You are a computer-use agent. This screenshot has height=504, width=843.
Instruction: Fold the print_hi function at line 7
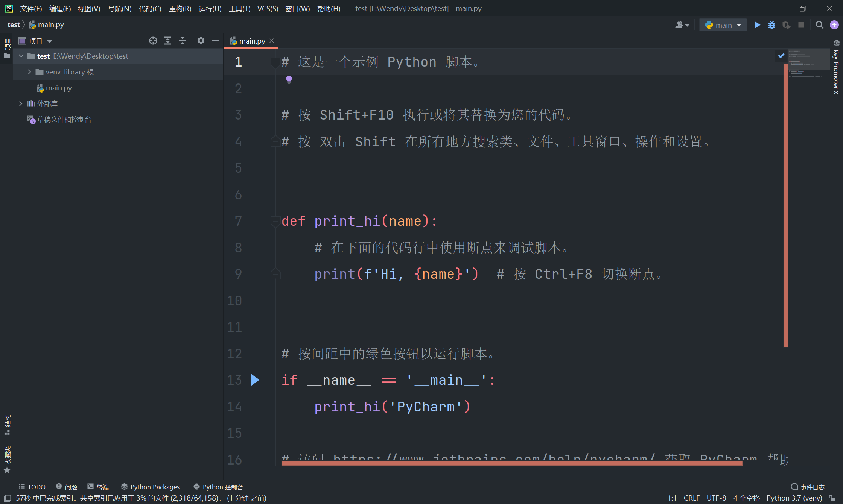275,221
